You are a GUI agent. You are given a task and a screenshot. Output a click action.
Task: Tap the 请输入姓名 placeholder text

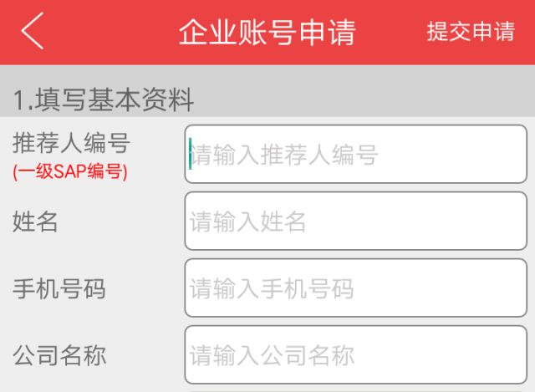coord(248,221)
